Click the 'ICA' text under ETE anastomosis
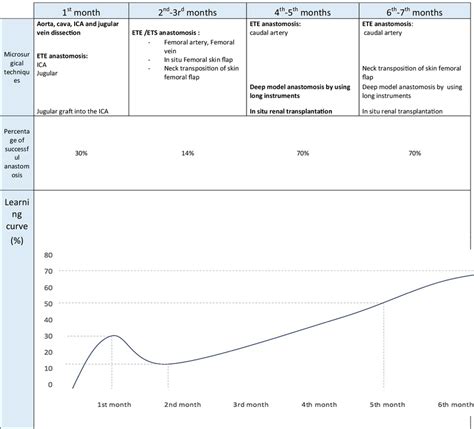The height and width of the screenshot is (429, 474). pyautogui.click(x=42, y=65)
